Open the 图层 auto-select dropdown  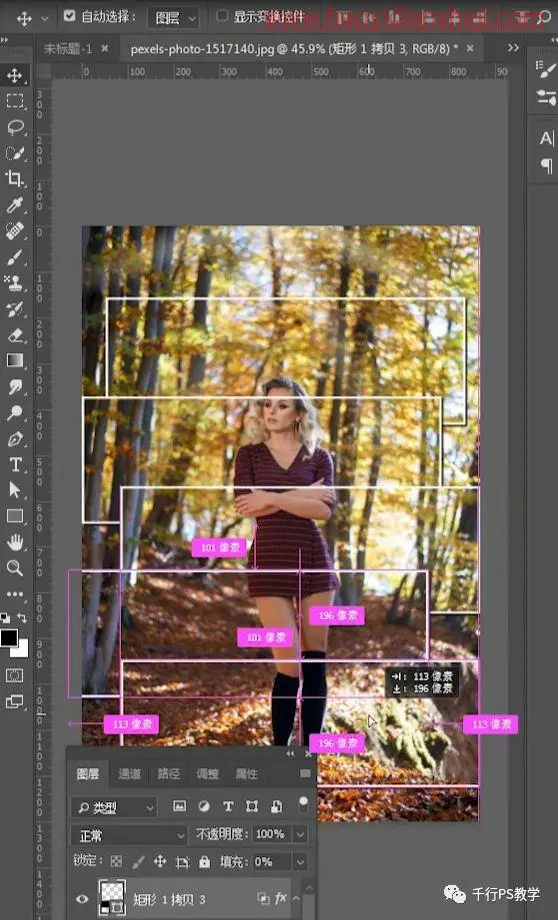pyautogui.click(x=173, y=18)
